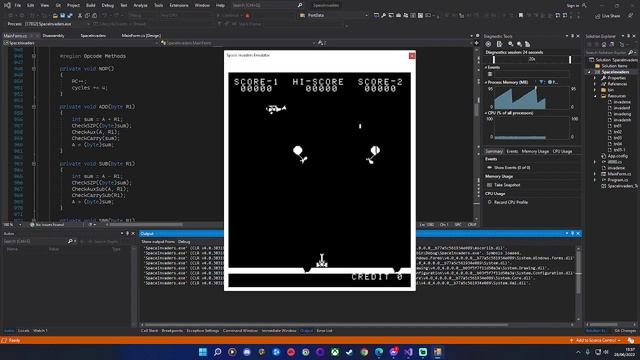Viewport: 640px width, 360px height.
Task: Click the Autos search field
Action: 35,242
